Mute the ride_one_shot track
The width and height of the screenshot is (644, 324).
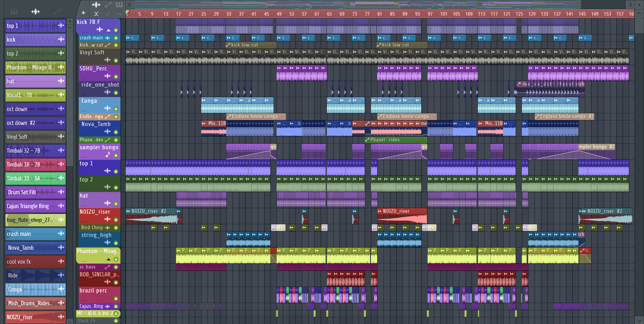point(116,93)
